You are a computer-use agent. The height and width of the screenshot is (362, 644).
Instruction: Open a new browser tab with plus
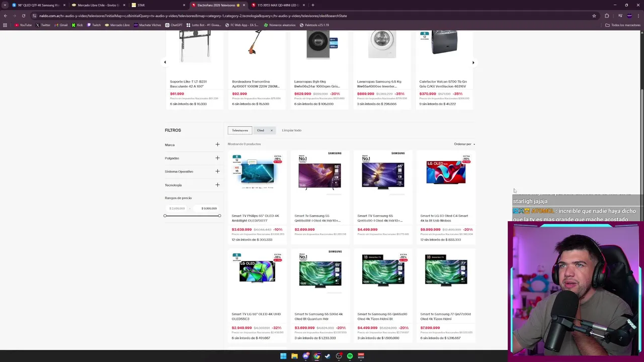[312, 5]
